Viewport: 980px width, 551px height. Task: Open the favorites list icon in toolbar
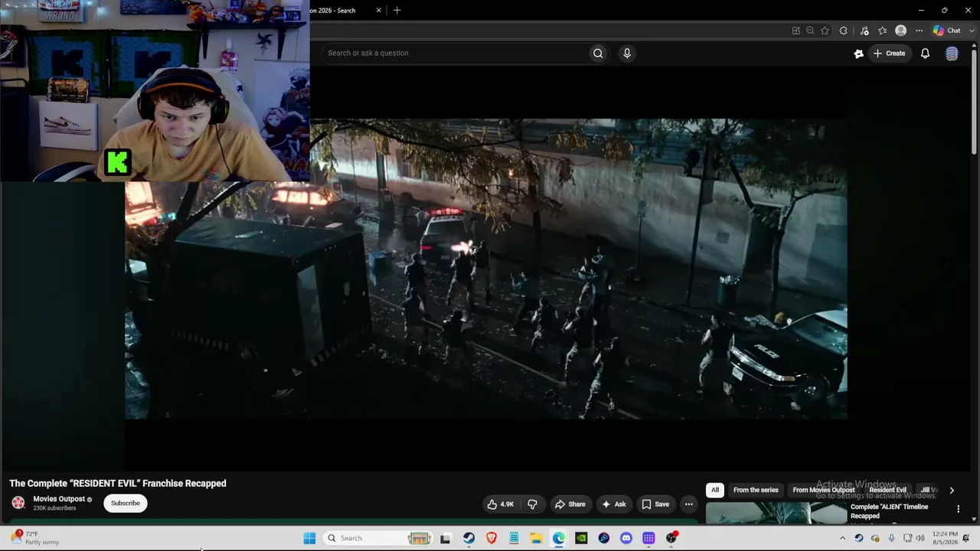coord(882,31)
